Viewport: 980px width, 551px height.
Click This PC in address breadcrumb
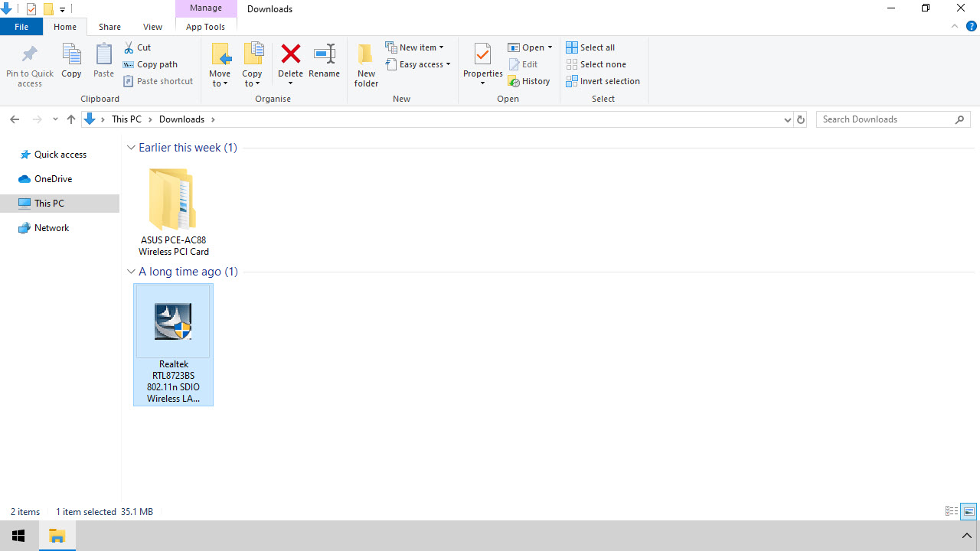coord(126,119)
